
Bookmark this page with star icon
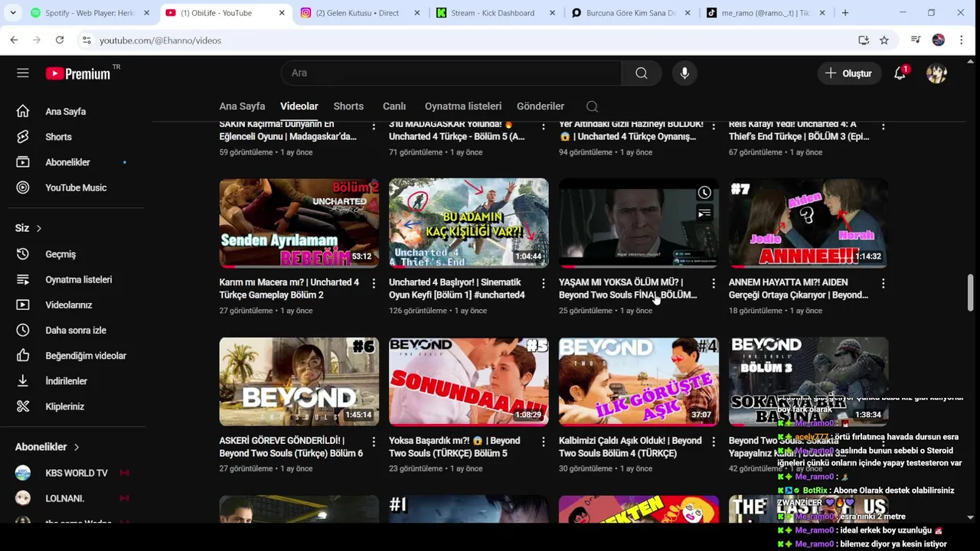click(x=884, y=40)
